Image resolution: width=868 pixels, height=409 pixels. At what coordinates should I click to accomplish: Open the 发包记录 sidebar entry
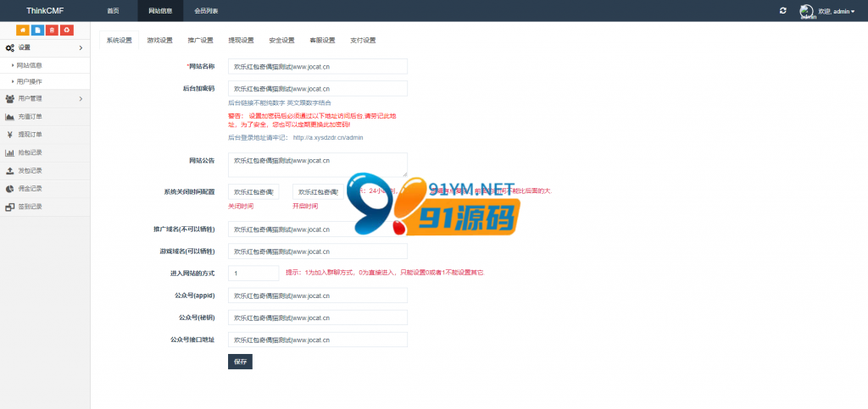(x=46, y=171)
